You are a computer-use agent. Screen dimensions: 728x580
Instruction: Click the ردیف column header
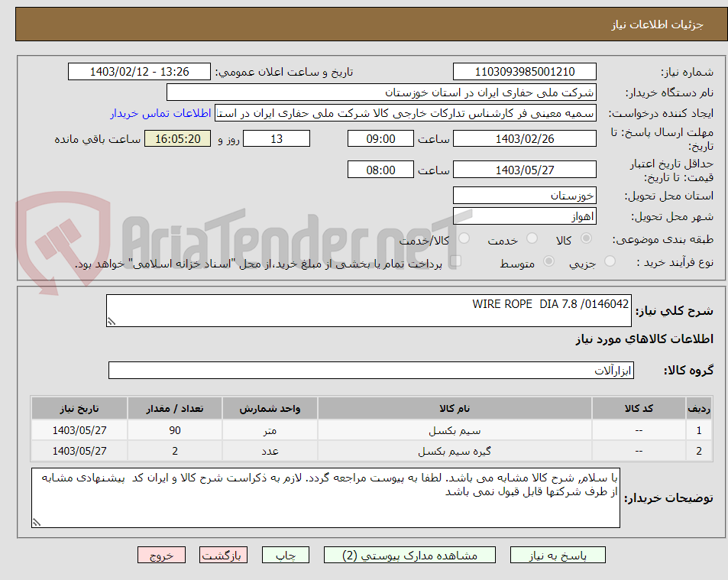coord(699,409)
